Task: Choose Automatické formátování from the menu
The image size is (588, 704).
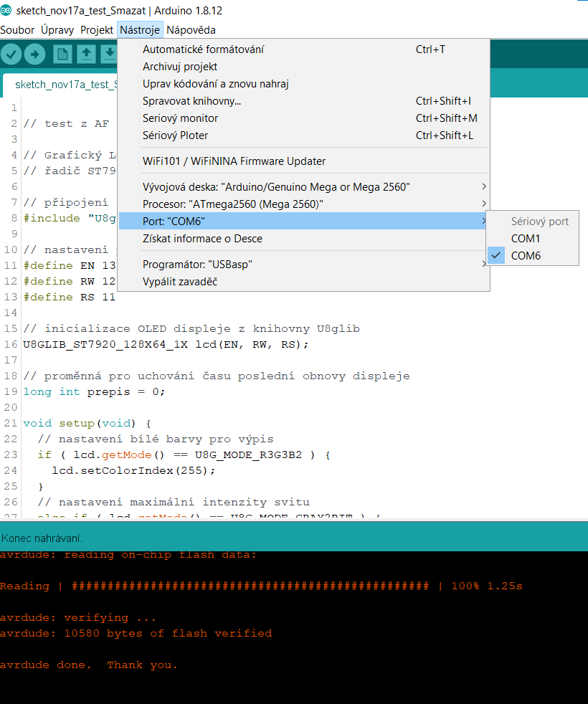Action: coord(203,49)
